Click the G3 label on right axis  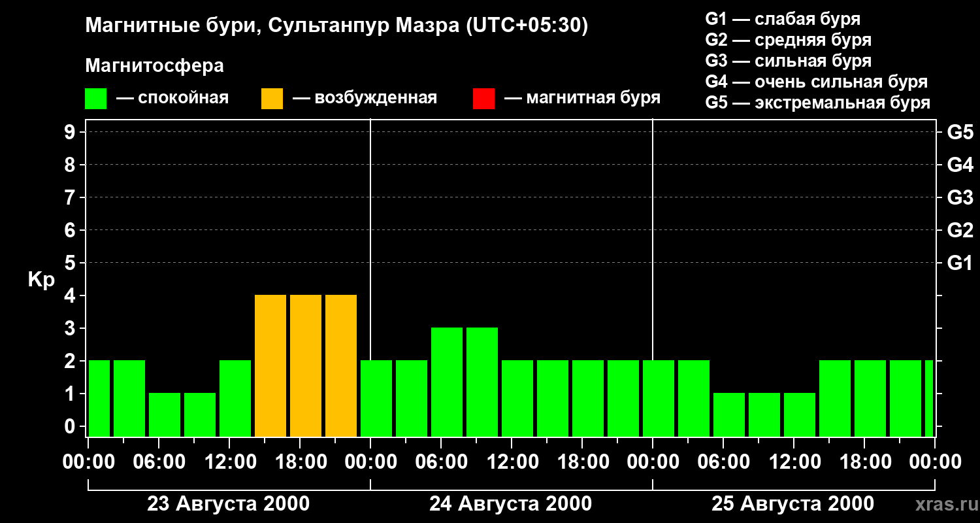[960, 197]
